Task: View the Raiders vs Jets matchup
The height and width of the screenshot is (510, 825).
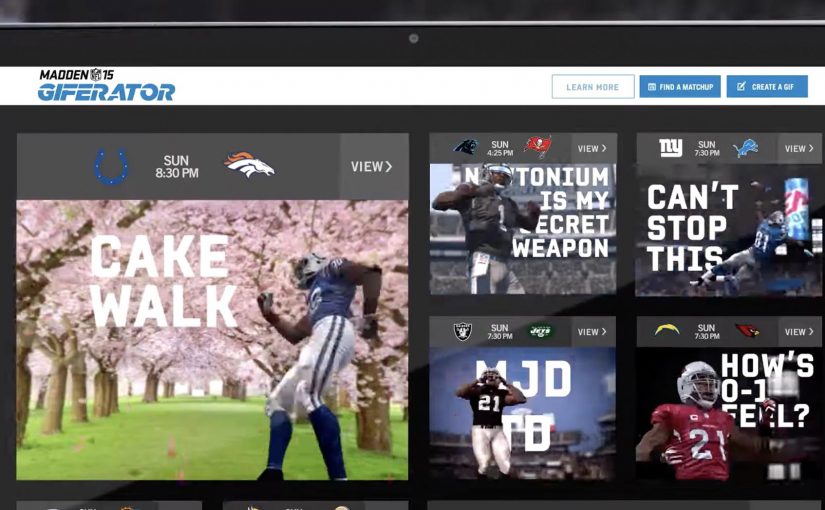Action: coord(593,332)
